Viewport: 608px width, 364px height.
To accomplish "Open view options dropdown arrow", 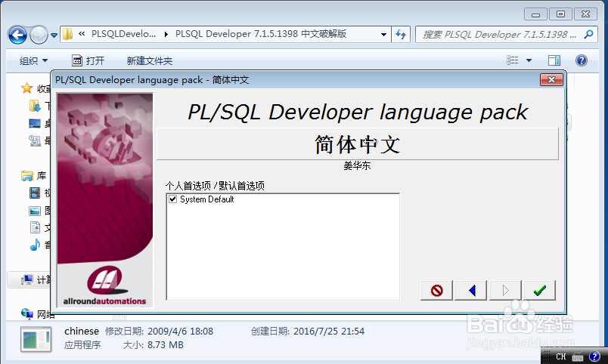I will pyautogui.click(x=529, y=60).
